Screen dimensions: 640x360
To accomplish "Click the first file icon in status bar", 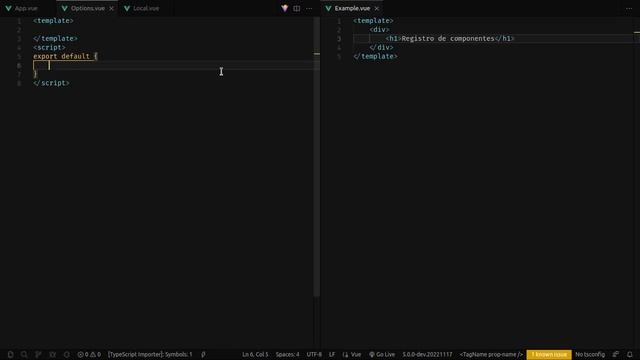I will click(x=10, y=354).
